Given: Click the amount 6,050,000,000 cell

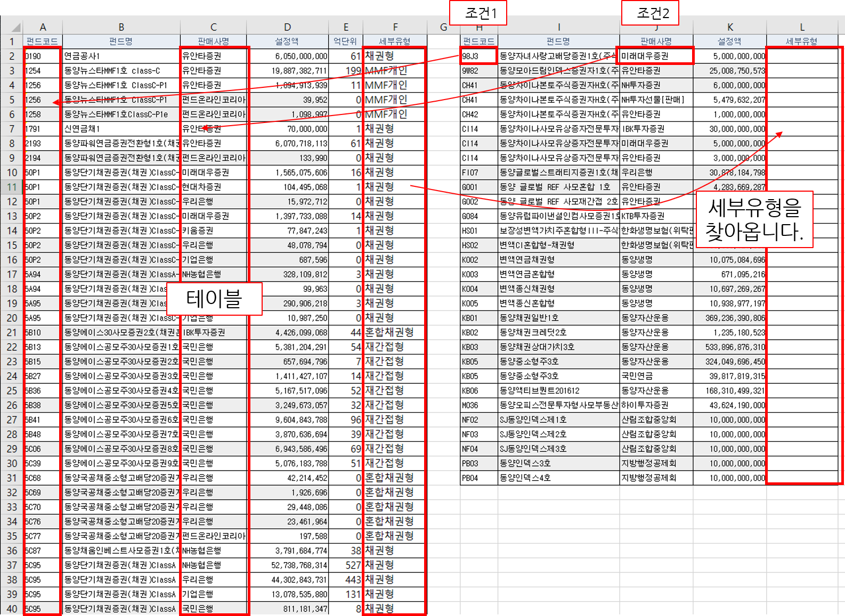Looking at the screenshot, I should [x=287, y=56].
